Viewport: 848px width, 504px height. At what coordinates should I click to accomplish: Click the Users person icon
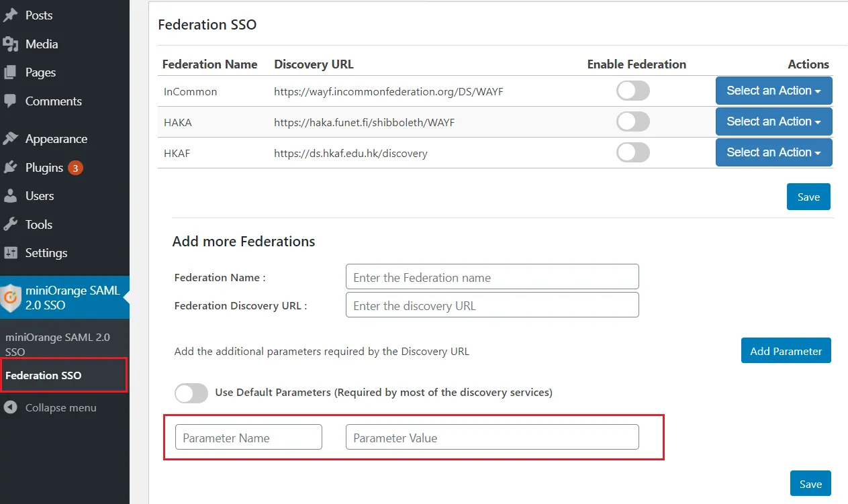click(10, 196)
